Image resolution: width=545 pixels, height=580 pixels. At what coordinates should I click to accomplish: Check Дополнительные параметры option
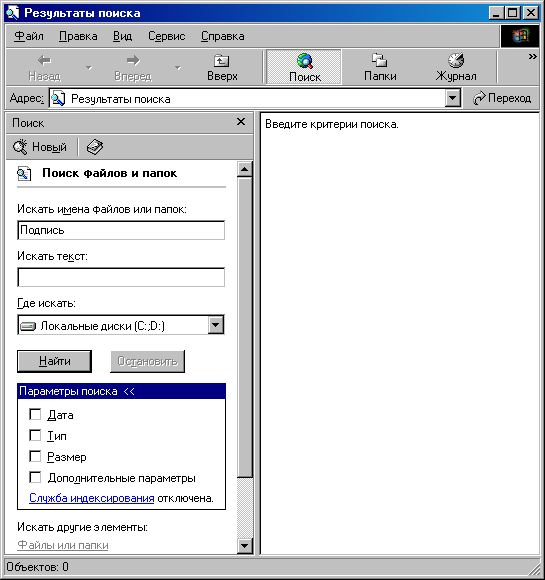click(35, 478)
